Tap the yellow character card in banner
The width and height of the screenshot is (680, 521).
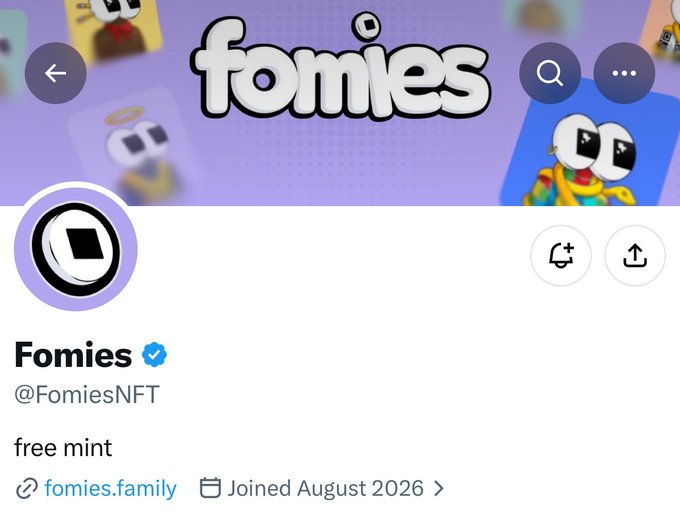coord(114,28)
